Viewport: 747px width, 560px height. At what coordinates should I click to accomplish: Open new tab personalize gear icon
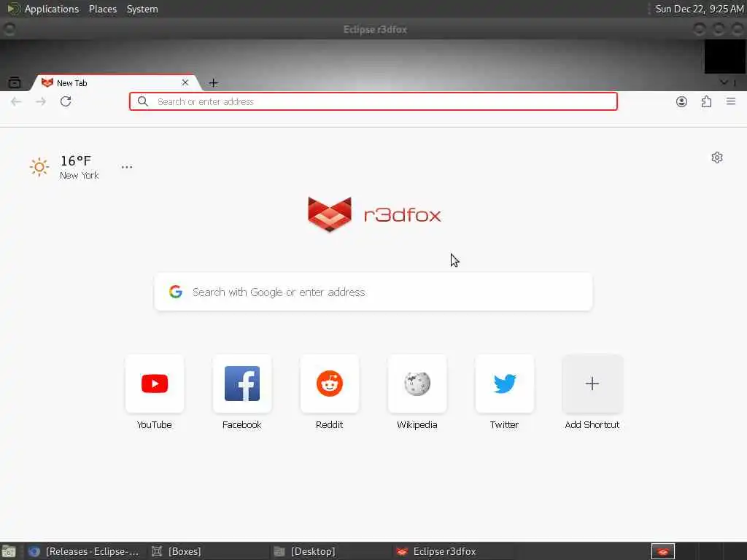point(717,157)
